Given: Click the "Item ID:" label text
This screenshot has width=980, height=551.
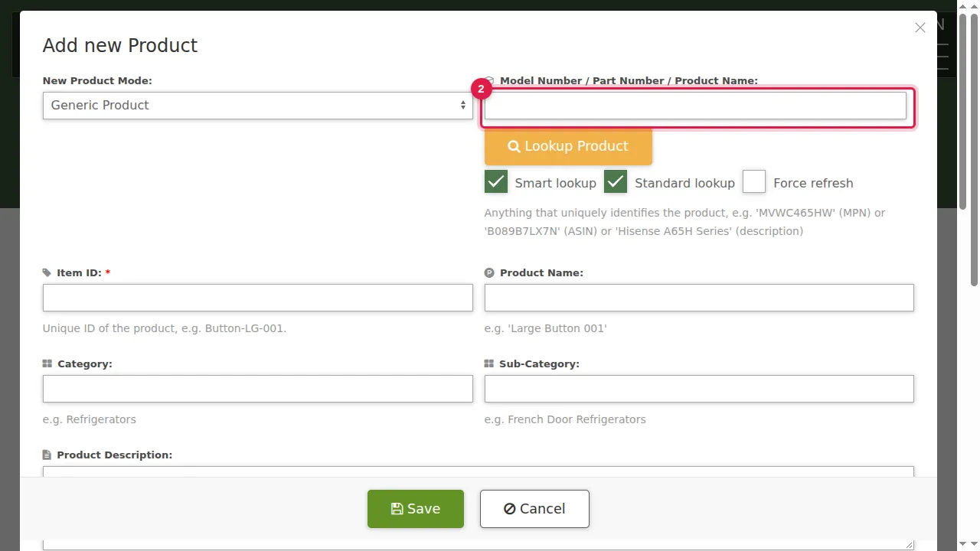Looking at the screenshot, I should point(79,272).
